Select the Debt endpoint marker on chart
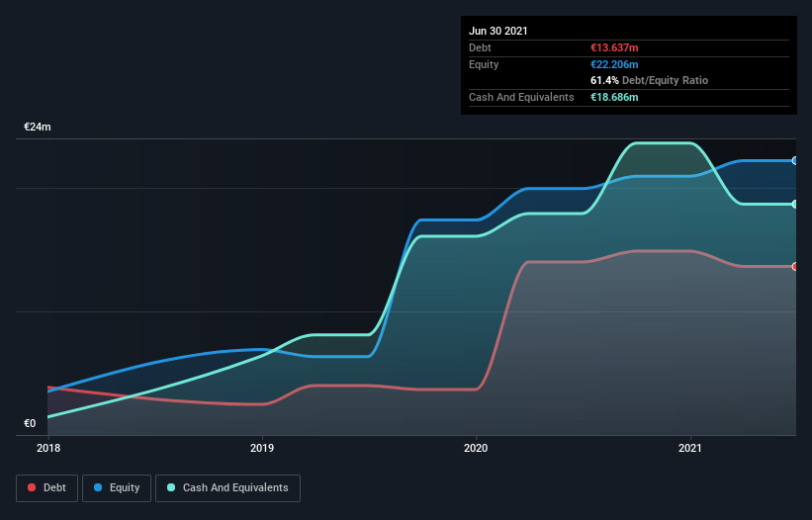 pyautogui.click(x=795, y=267)
